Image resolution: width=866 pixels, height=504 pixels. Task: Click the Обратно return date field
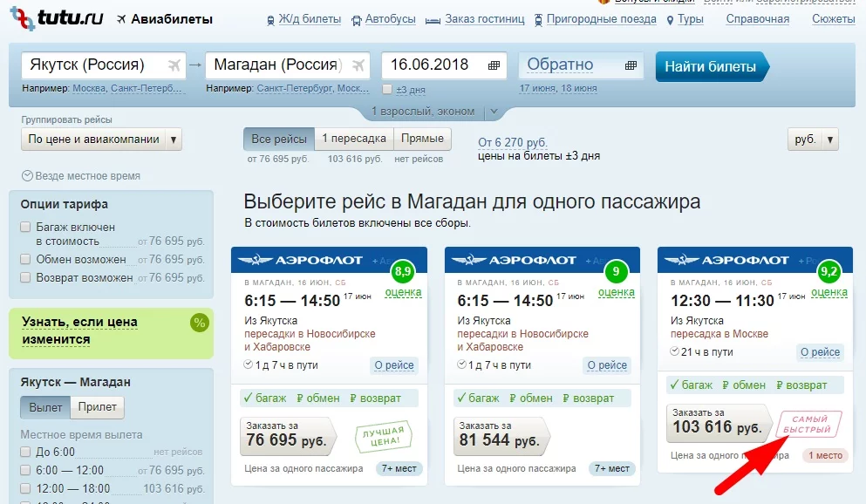[581, 65]
